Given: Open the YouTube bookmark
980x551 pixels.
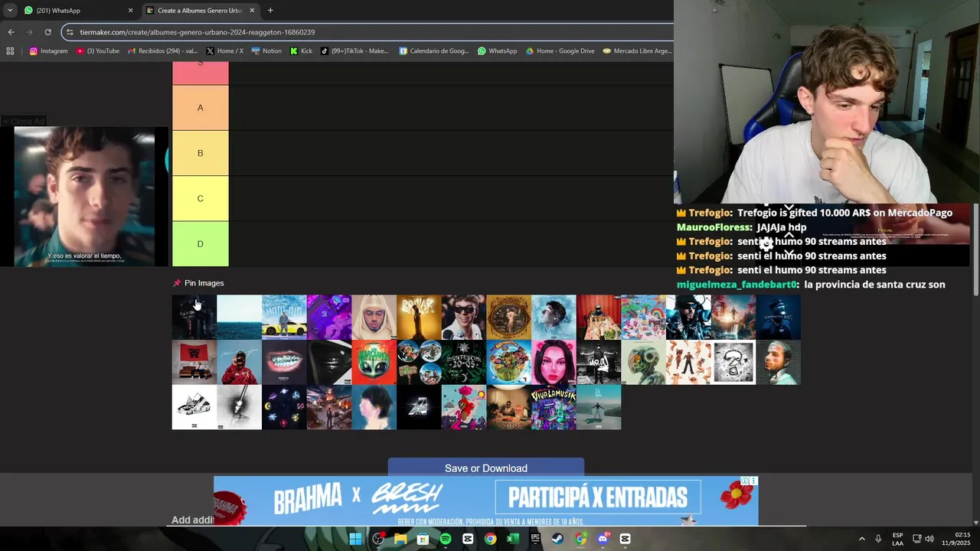Looking at the screenshot, I should [x=97, y=51].
